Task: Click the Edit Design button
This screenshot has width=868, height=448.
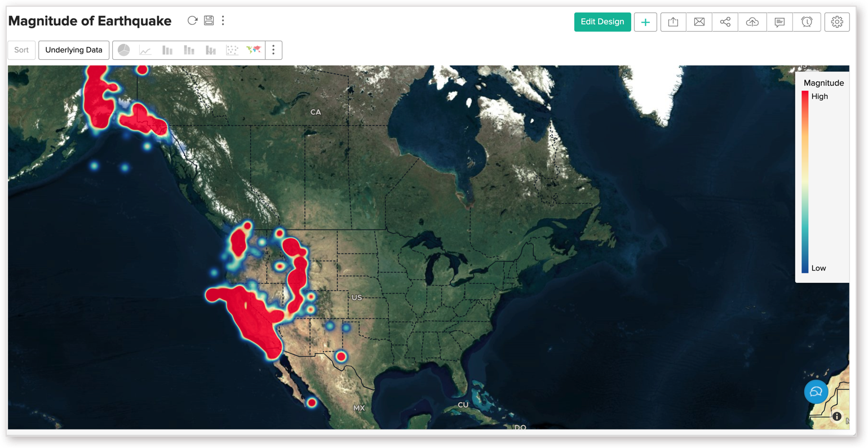Action: click(x=603, y=22)
